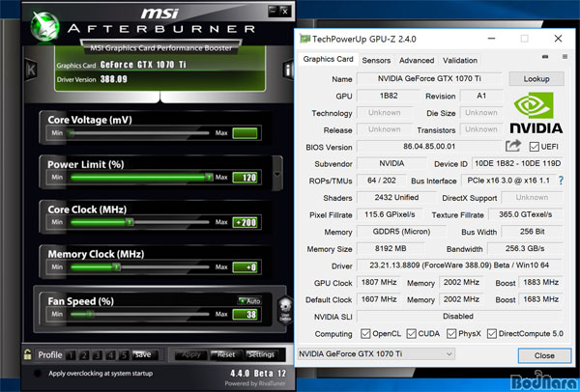The image size is (580, 392).
Task: Select profile slot 3
Action: 98,355
